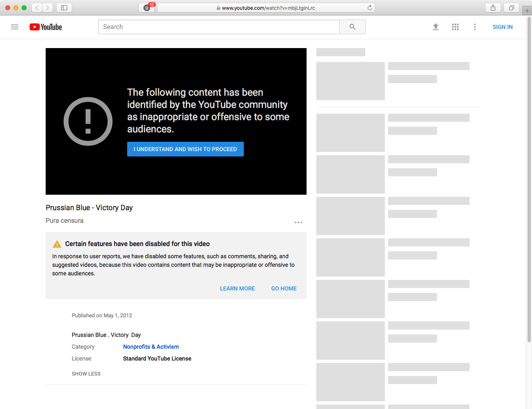Focus the YouTube search field

click(219, 27)
